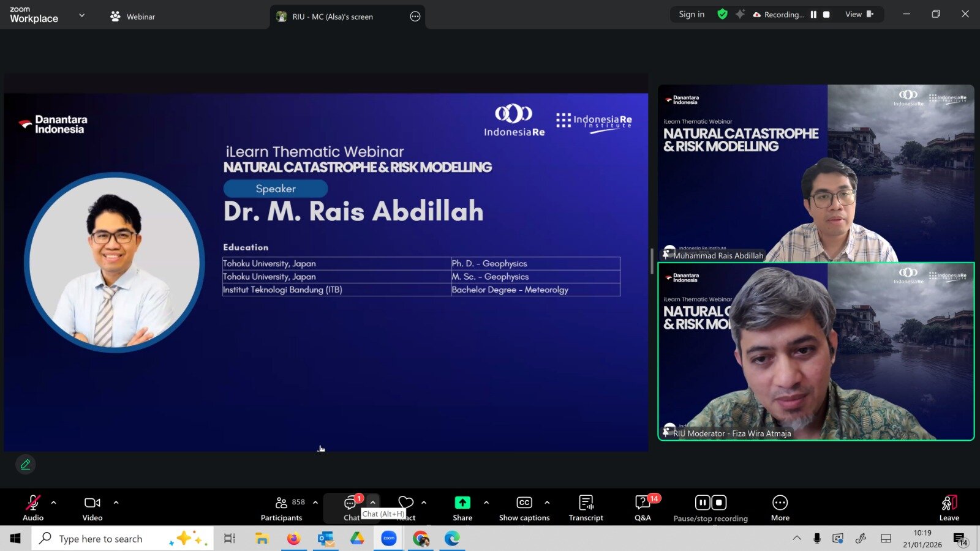Open the Transcript panel
The image size is (980, 551).
pos(586,508)
